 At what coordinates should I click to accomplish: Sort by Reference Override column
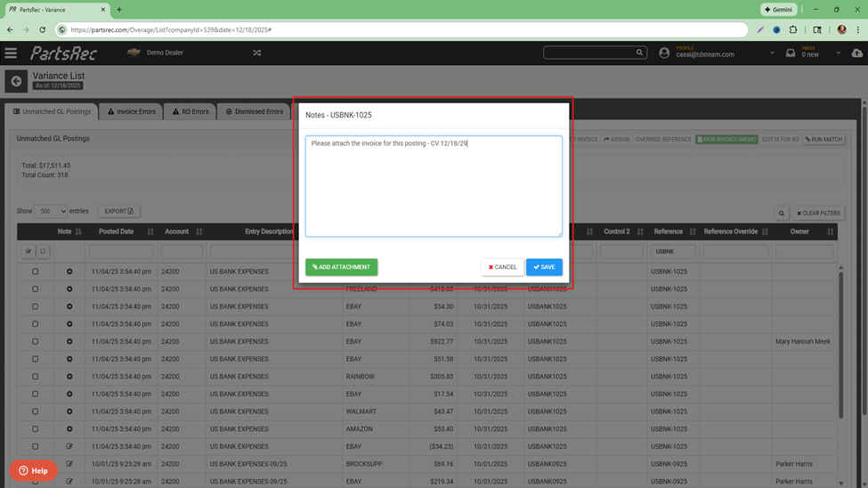point(765,232)
